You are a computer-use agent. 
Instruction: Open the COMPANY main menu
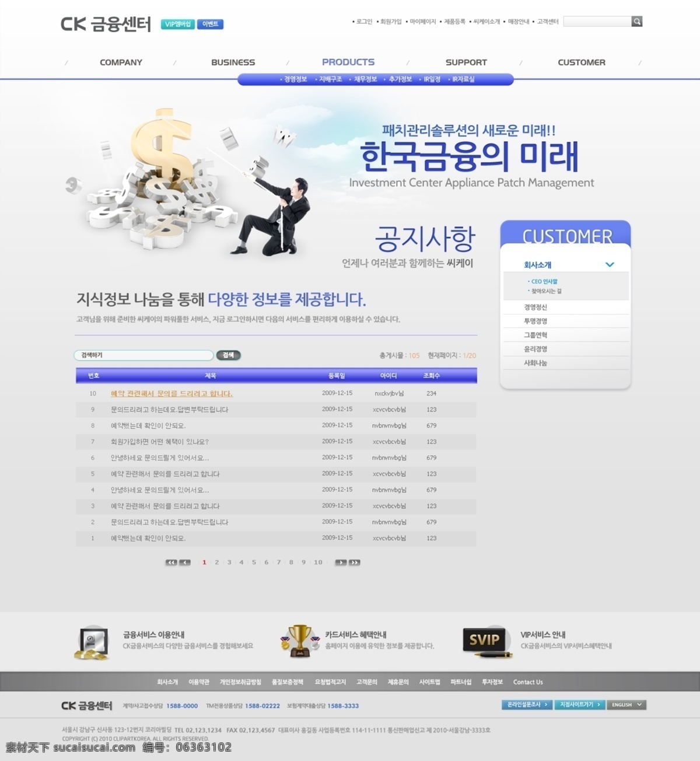(x=121, y=62)
